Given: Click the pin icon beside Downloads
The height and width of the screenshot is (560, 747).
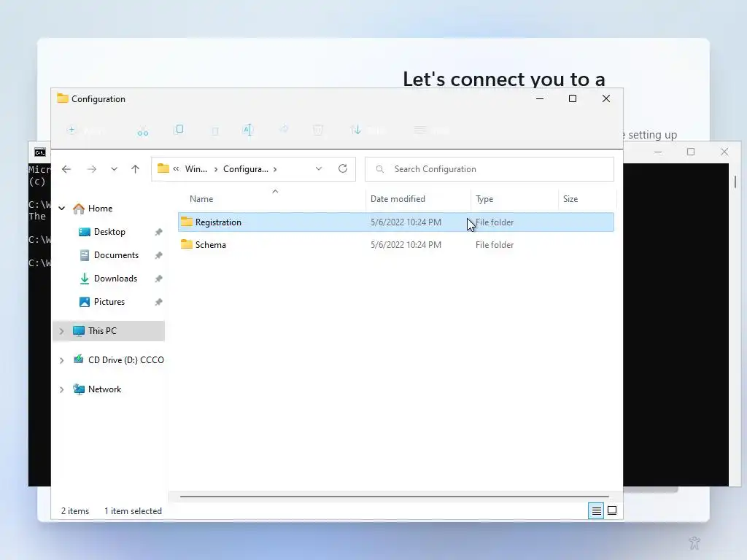Looking at the screenshot, I should coord(158,279).
